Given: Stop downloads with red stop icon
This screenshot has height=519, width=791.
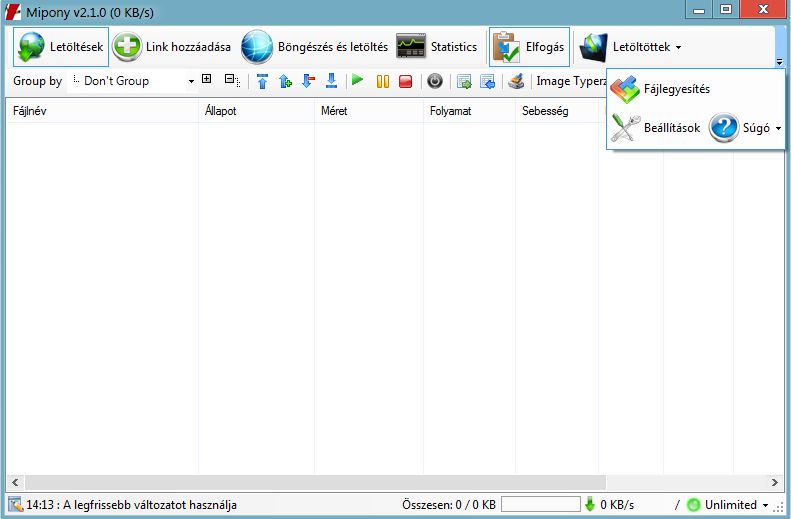Looking at the screenshot, I should (x=406, y=81).
